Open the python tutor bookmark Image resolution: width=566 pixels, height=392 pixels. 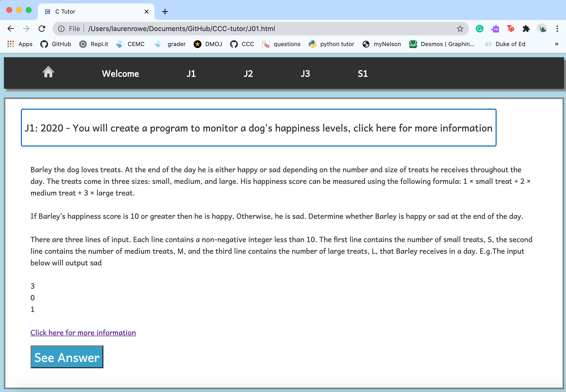[332, 44]
